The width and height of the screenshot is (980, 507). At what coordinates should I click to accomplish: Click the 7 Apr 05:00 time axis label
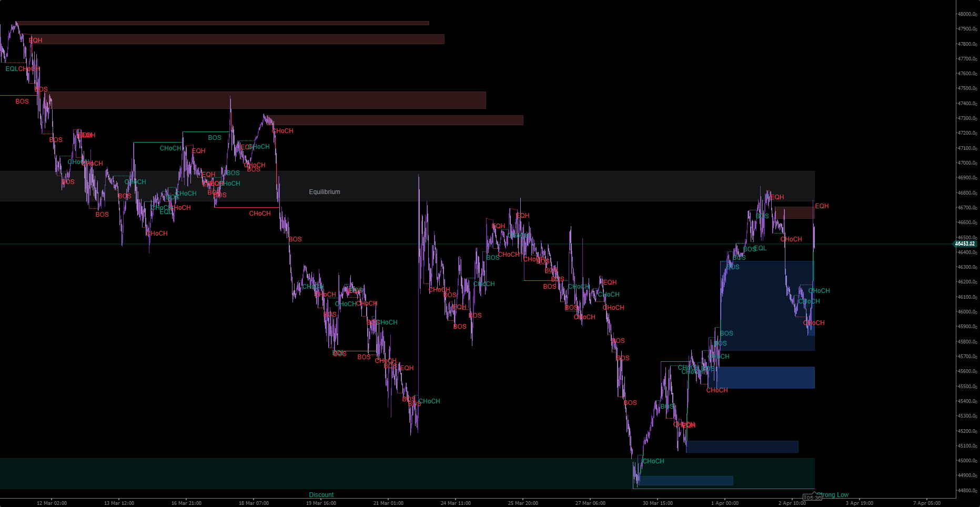pyautogui.click(x=927, y=503)
